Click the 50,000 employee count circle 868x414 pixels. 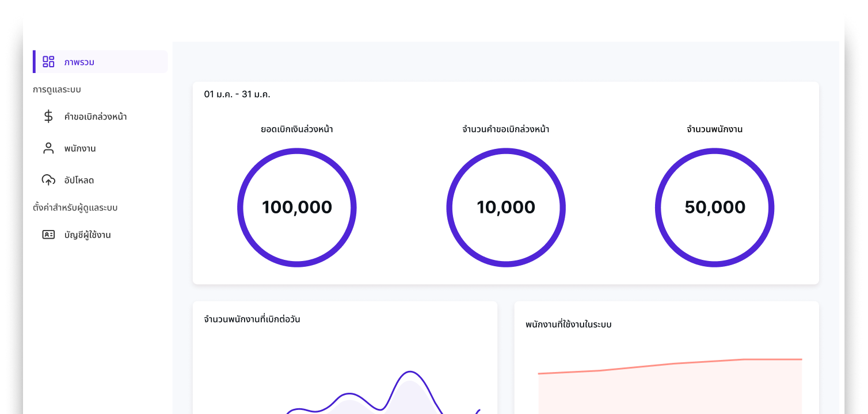click(715, 207)
